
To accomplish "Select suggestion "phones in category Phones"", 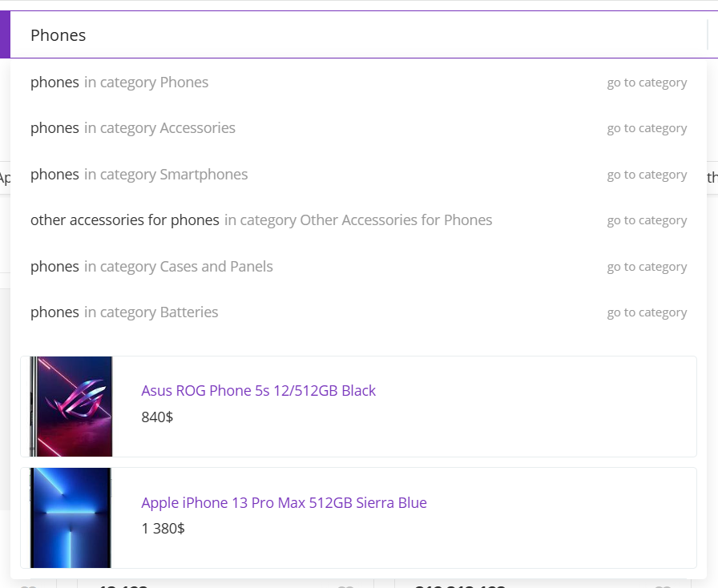I will click(119, 83).
